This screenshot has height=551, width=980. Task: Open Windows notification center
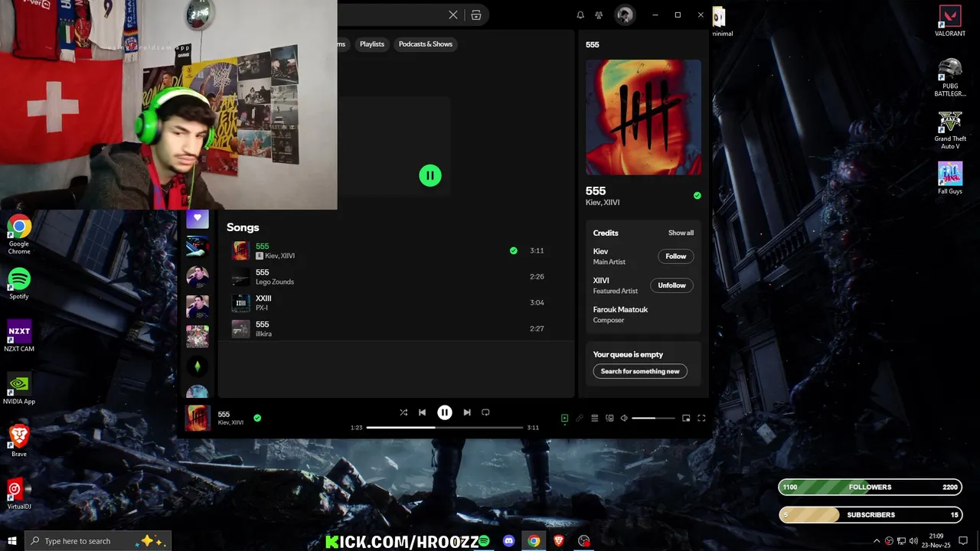963,541
